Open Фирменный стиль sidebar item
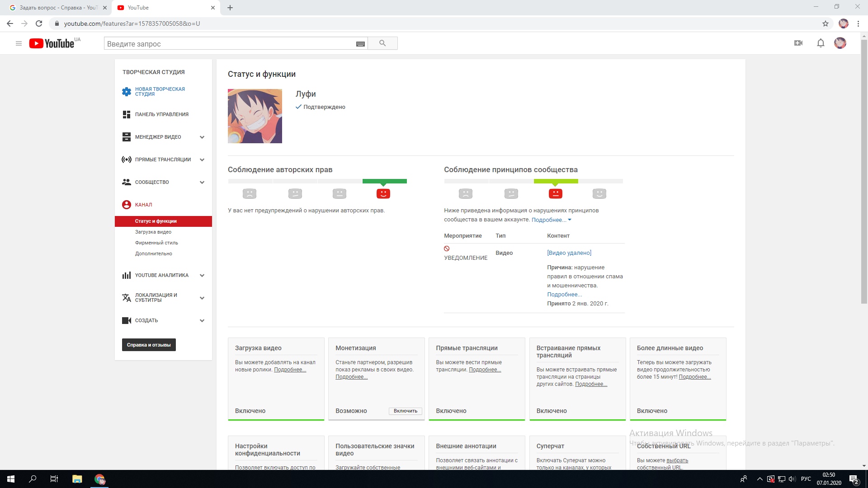This screenshot has height=488, width=868. (156, 243)
